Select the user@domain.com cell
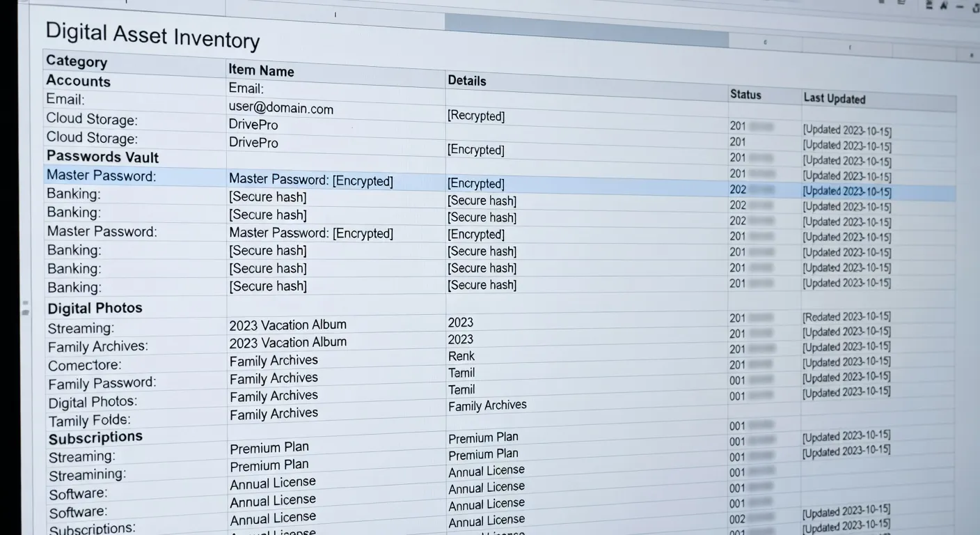The height and width of the screenshot is (535, 980). tap(280, 108)
